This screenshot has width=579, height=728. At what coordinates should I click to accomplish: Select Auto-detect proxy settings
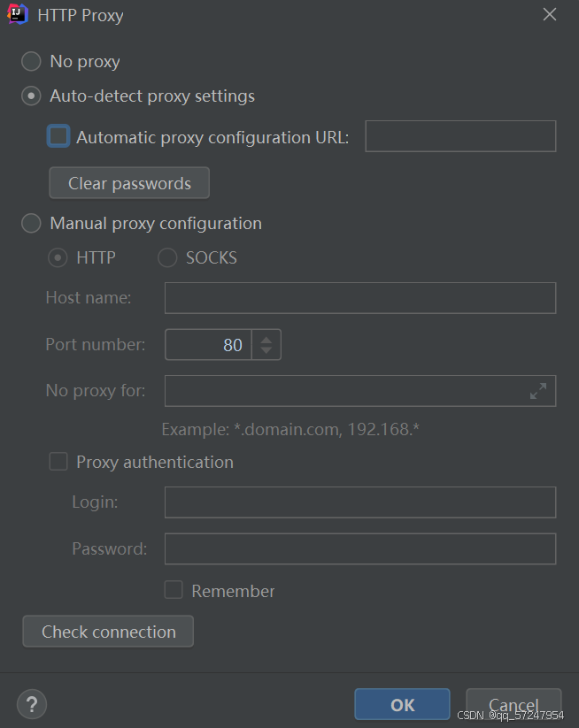31,96
